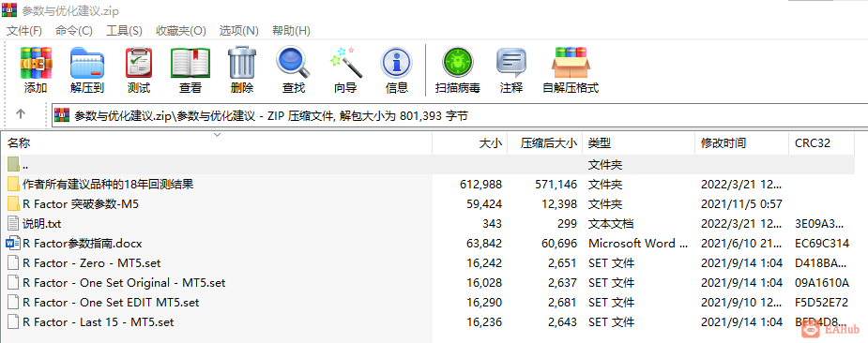Select R Factor - Zero - MT5.set name

coord(92,262)
